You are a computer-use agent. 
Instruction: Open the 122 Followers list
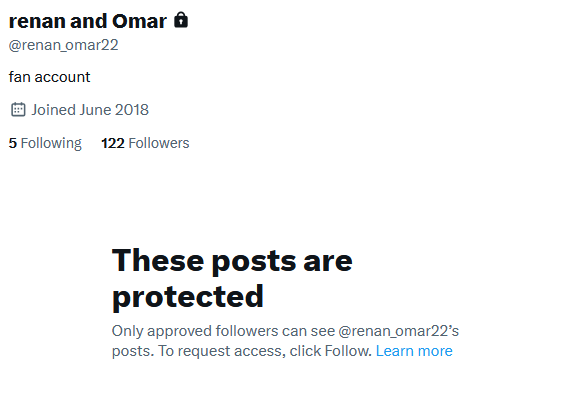pyautogui.click(x=145, y=143)
